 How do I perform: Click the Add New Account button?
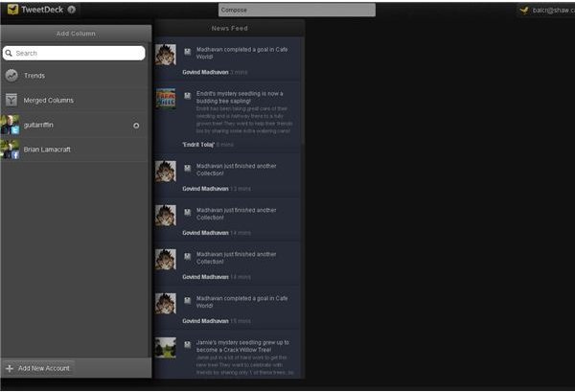click(x=38, y=368)
